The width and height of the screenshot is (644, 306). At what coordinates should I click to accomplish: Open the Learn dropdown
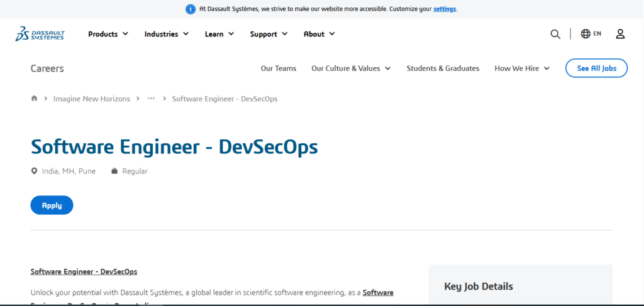(x=219, y=34)
